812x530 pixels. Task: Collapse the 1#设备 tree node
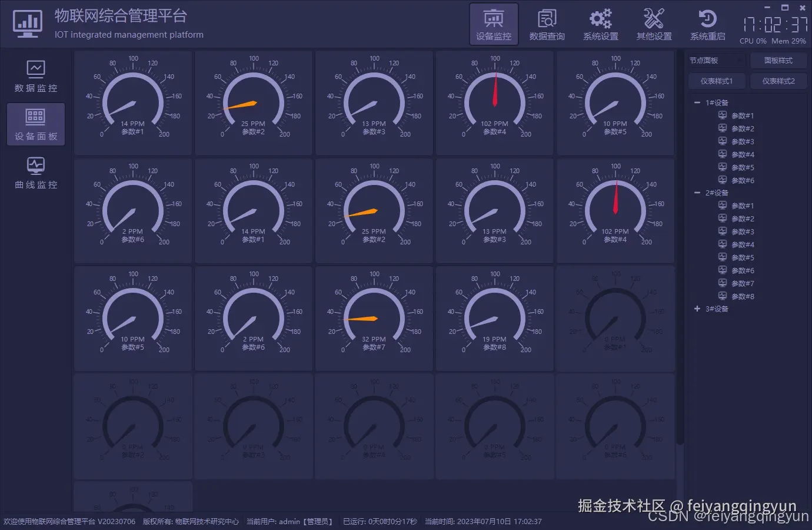tap(697, 102)
